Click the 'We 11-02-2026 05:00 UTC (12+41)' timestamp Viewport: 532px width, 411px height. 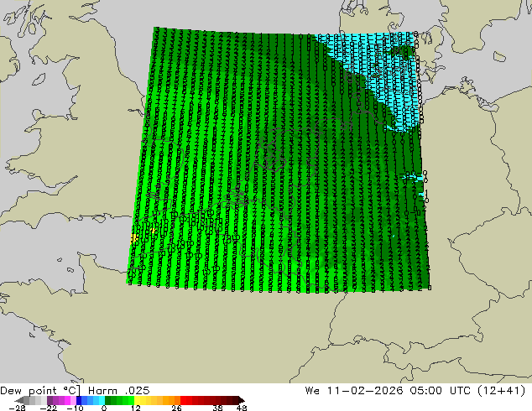tap(415, 391)
